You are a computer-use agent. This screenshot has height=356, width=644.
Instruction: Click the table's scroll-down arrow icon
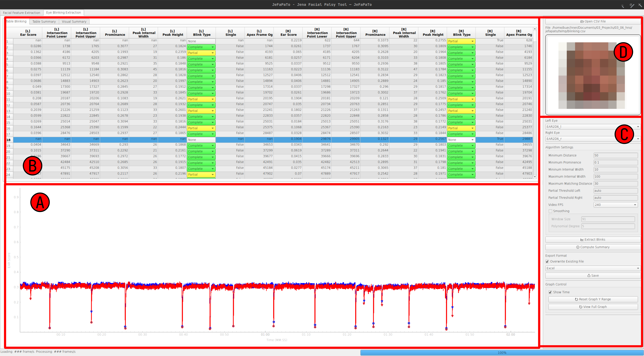point(535,177)
